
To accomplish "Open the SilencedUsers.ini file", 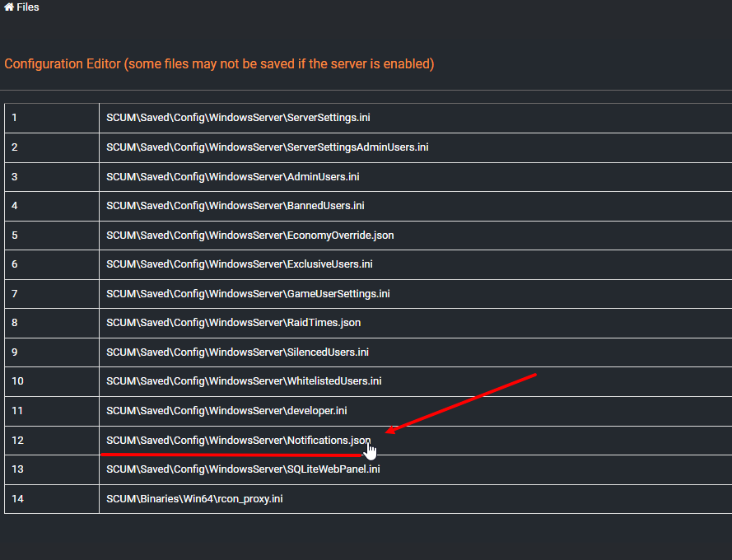I will [x=237, y=352].
